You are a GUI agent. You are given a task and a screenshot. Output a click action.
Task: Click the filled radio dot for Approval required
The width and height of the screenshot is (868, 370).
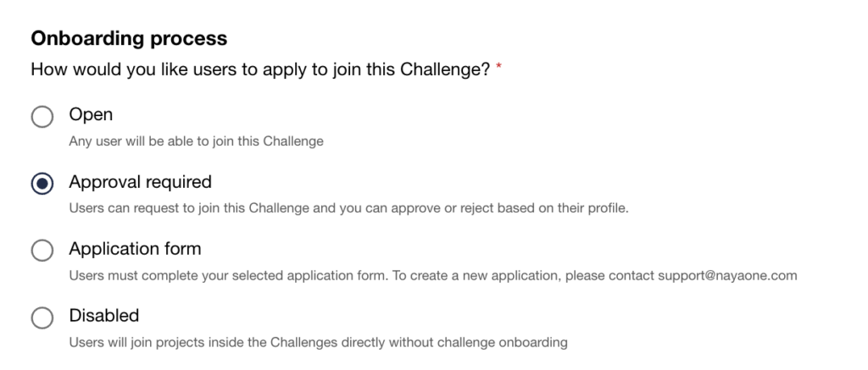[42, 184]
